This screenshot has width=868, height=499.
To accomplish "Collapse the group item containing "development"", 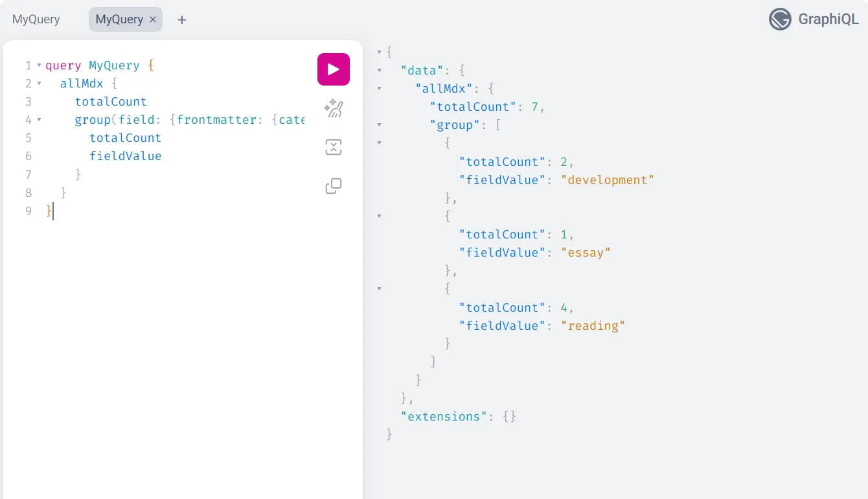I will click(379, 143).
